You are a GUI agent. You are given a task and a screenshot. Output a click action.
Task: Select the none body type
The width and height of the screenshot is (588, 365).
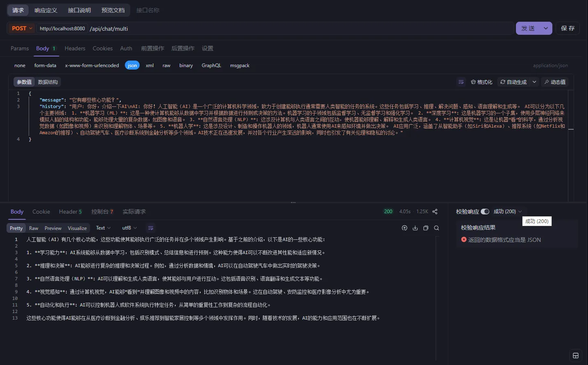point(20,65)
